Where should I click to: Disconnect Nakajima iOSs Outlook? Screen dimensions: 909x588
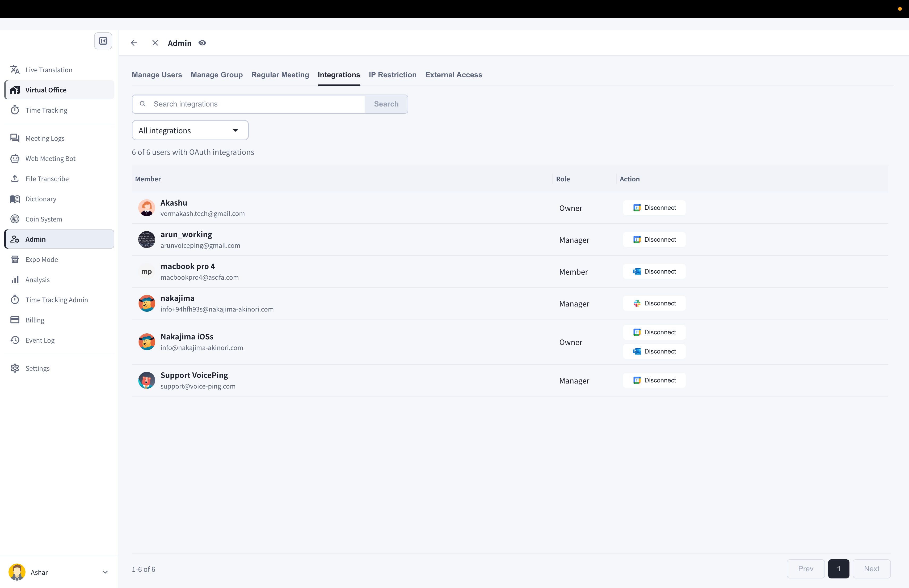pos(654,351)
